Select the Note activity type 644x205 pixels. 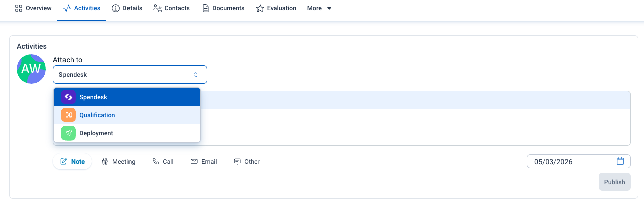click(x=73, y=162)
